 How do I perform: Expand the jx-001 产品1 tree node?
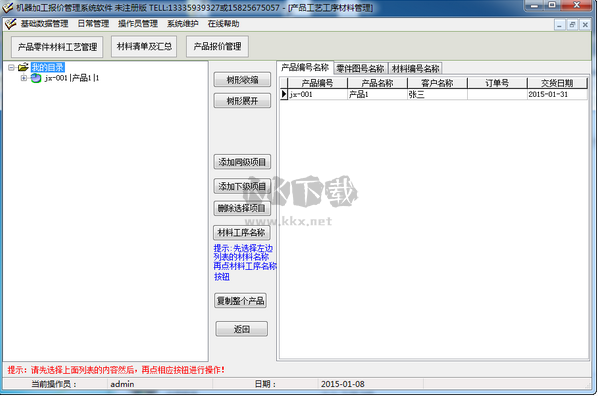tap(24, 78)
